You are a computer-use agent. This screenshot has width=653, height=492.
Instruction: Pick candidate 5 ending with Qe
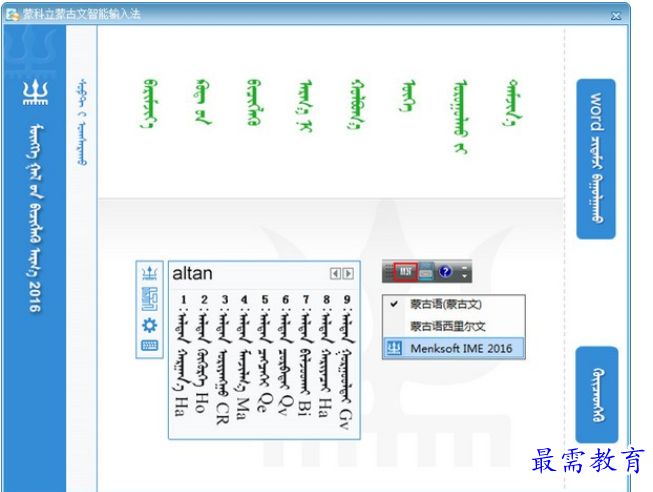263,355
